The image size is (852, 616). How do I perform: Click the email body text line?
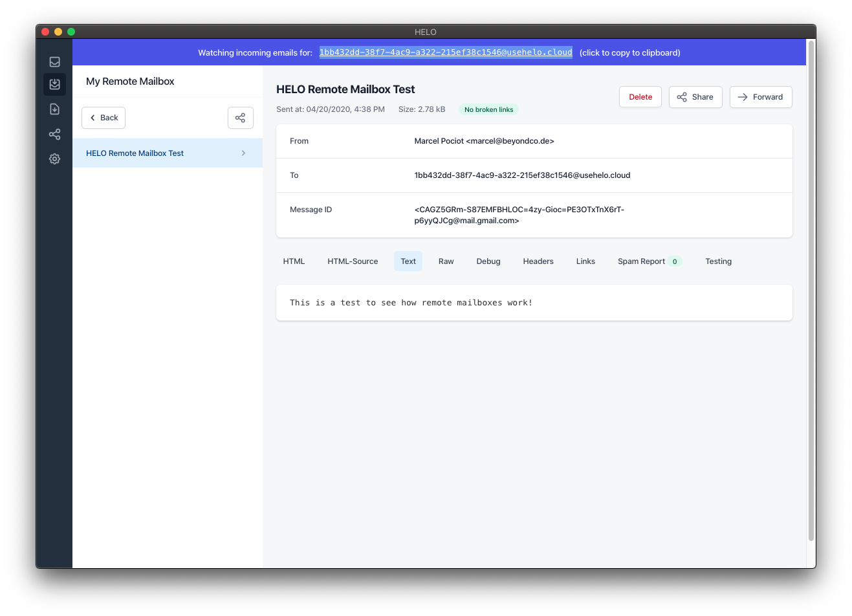click(x=411, y=303)
